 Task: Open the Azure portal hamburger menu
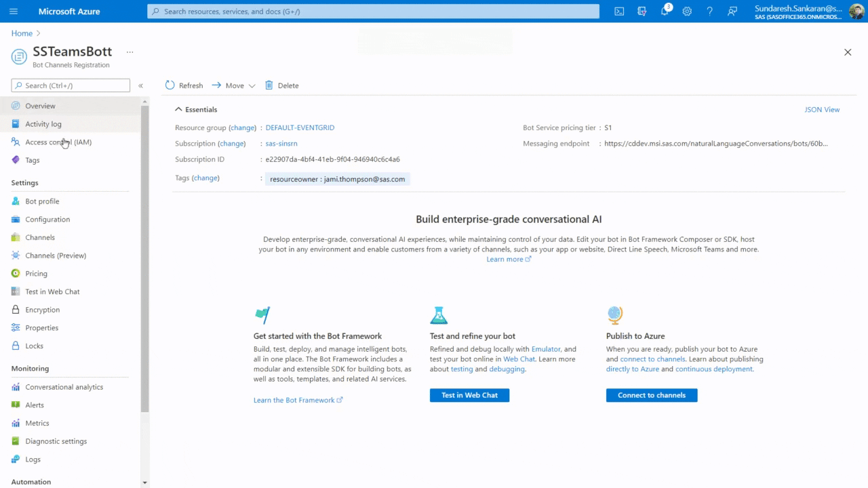pyautogui.click(x=14, y=12)
